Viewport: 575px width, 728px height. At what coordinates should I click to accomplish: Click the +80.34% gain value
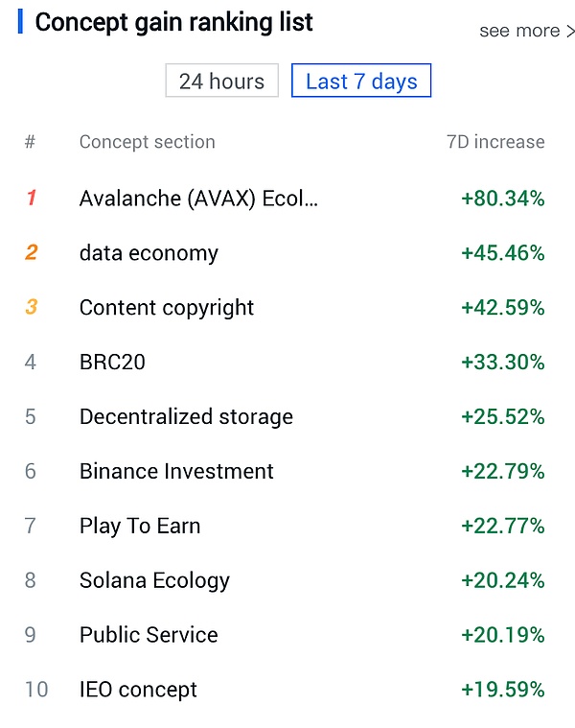[502, 199]
